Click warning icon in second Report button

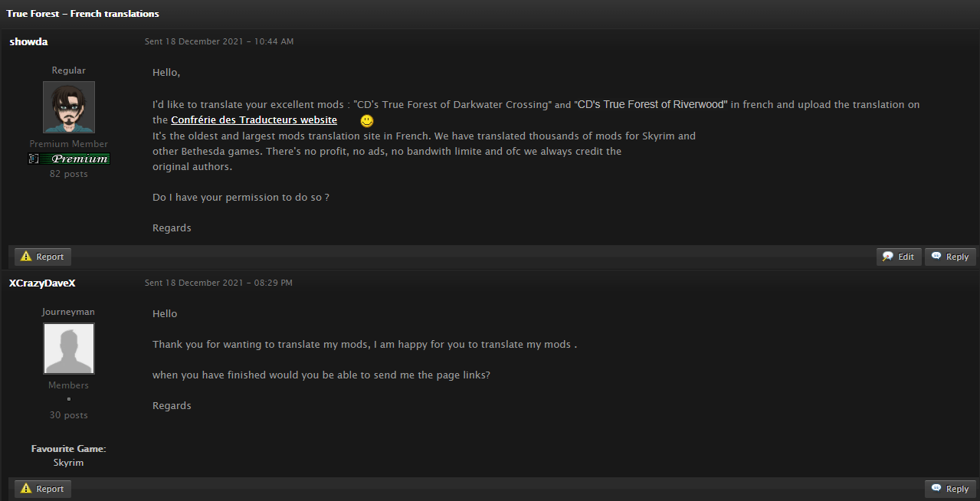(25, 489)
